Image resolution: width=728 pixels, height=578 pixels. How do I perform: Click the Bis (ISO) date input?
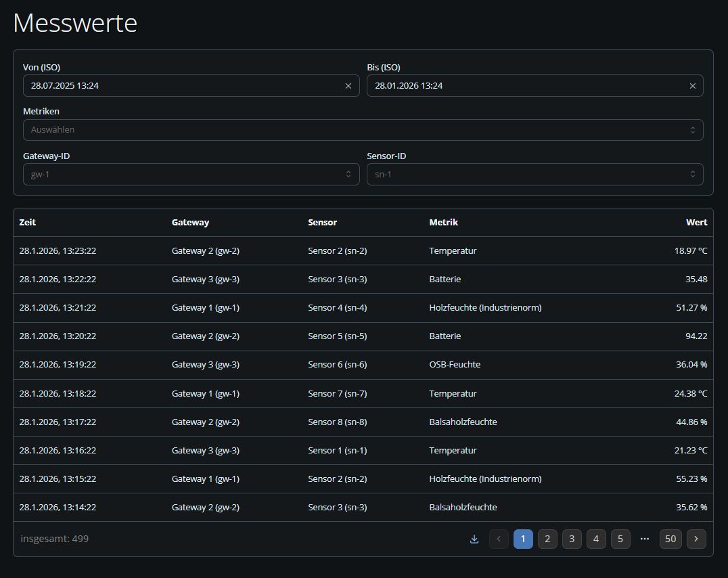click(526, 86)
